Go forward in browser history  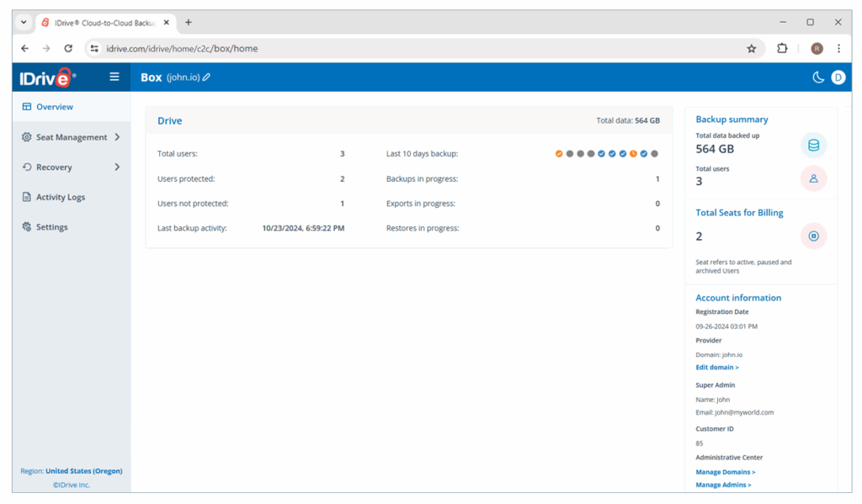[x=46, y=48]
